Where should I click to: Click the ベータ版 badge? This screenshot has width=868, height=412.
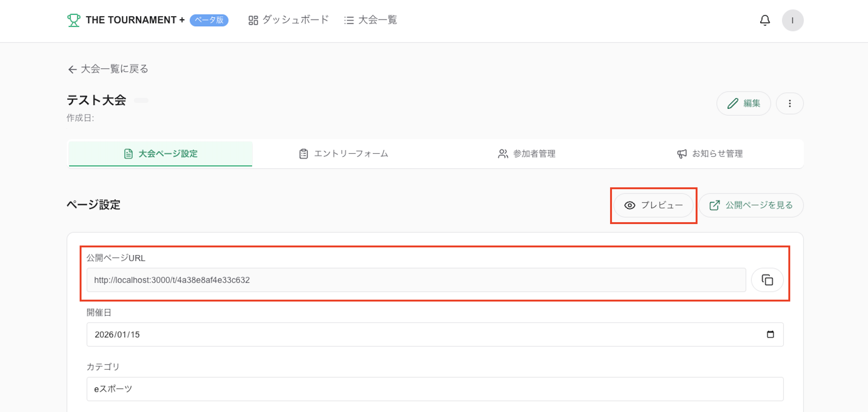(209, 20)
